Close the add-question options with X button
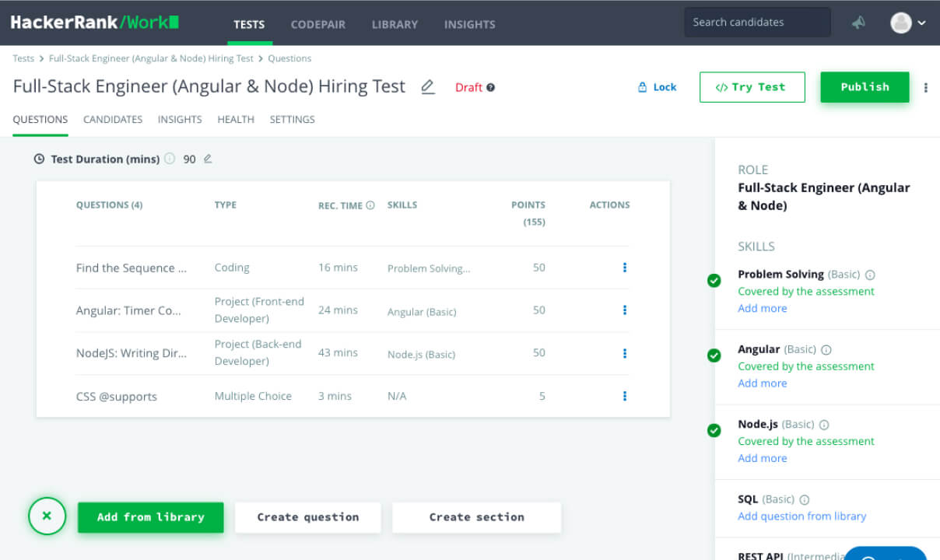Screen dimensions: 940x560 pyautogui.click(x=47, y=516)
